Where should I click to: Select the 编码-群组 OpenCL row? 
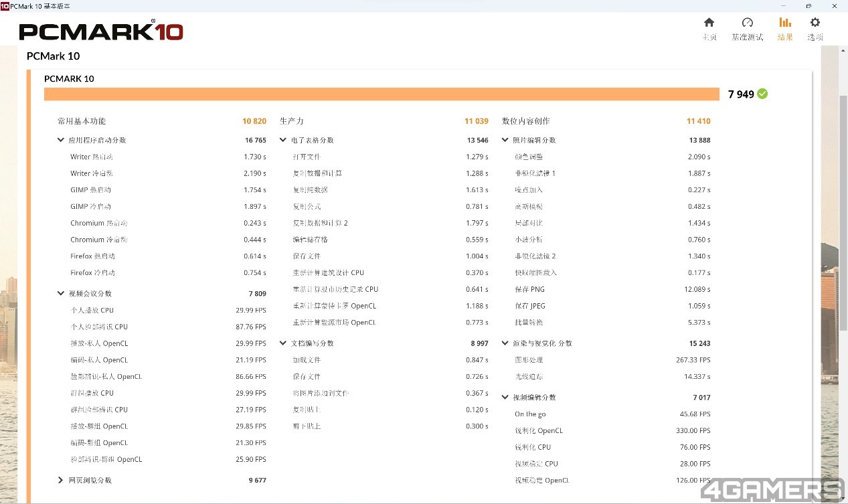[168, 443]
